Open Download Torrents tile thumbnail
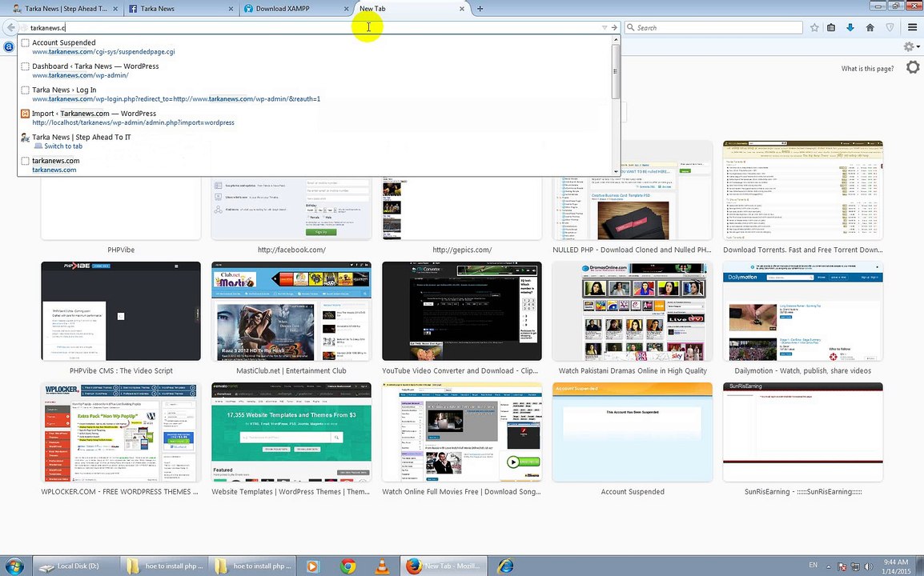The image size is (924, 576). point(802,190)
